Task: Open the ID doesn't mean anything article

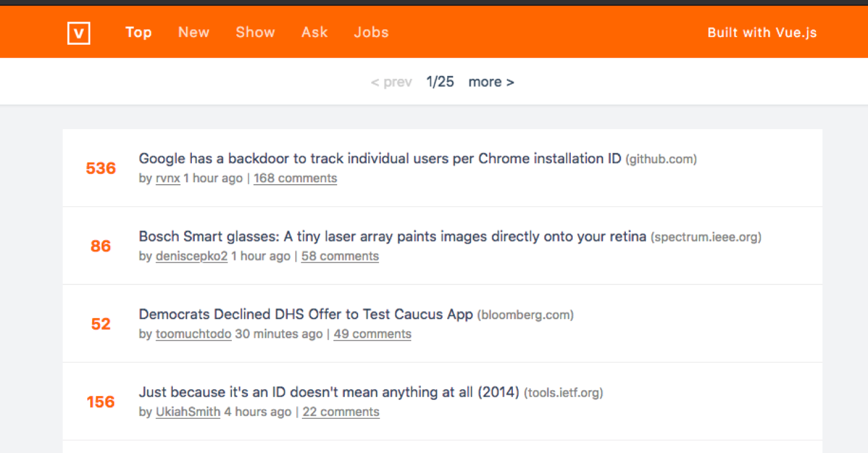Action: coord(328,393)
